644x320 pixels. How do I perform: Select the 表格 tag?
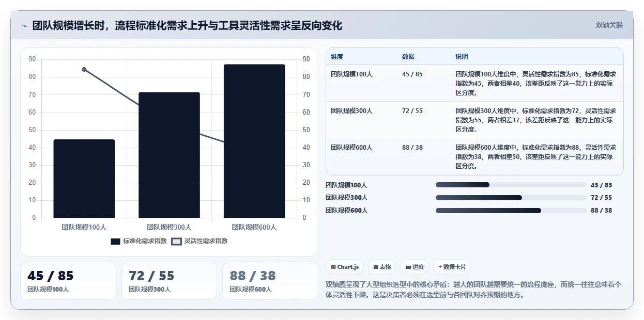(382, 267)
